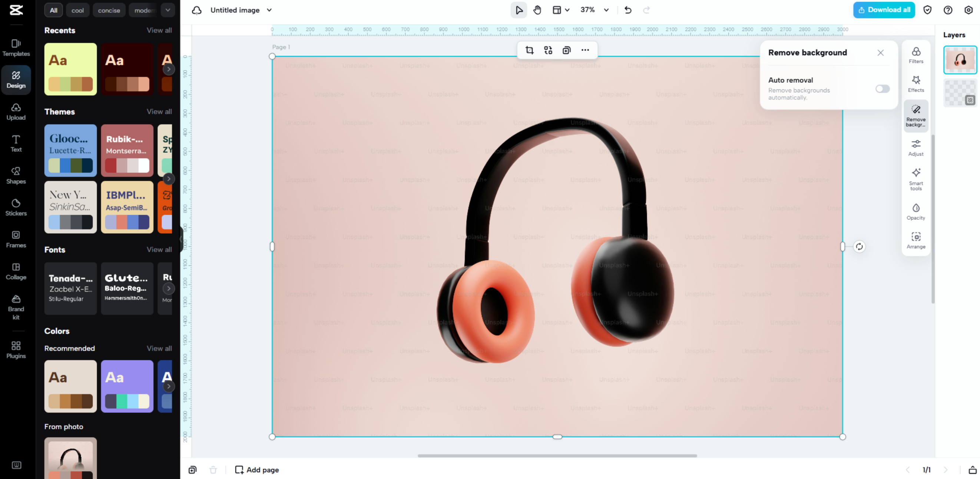Image resolution: width=980 pixels, height=479 pixels.
Task: Open the Stickers panel
Action: 16,207
